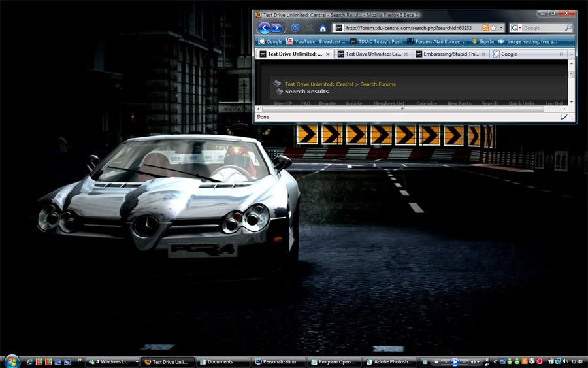The width and height of the screenshot is (588, 368).
Task: Go to the Firefox home page icon
Action: coord(323,28)
